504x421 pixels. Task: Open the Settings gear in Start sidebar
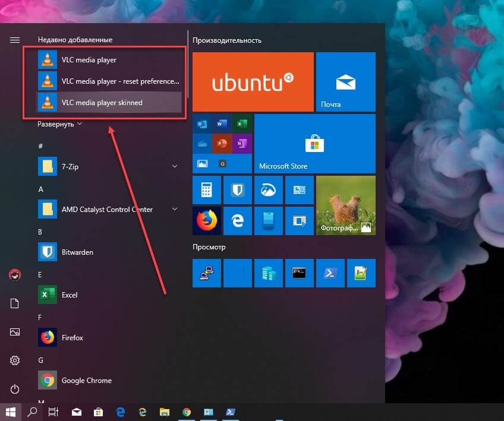(x=15, y=360)
